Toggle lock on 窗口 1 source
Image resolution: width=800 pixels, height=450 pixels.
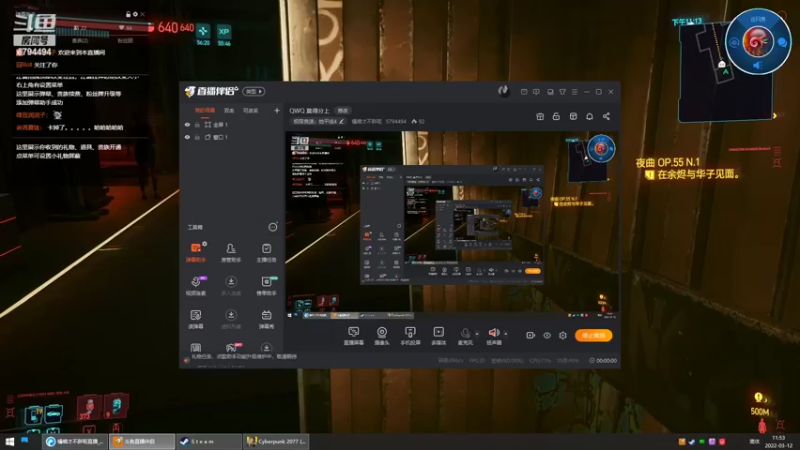tap(197, 137)
